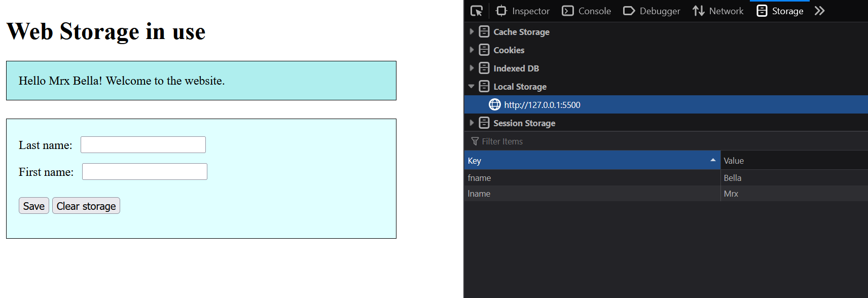This screenshot has width=868, height=298.
Task: Switch to the Console tab
Action: click(587, 11)
